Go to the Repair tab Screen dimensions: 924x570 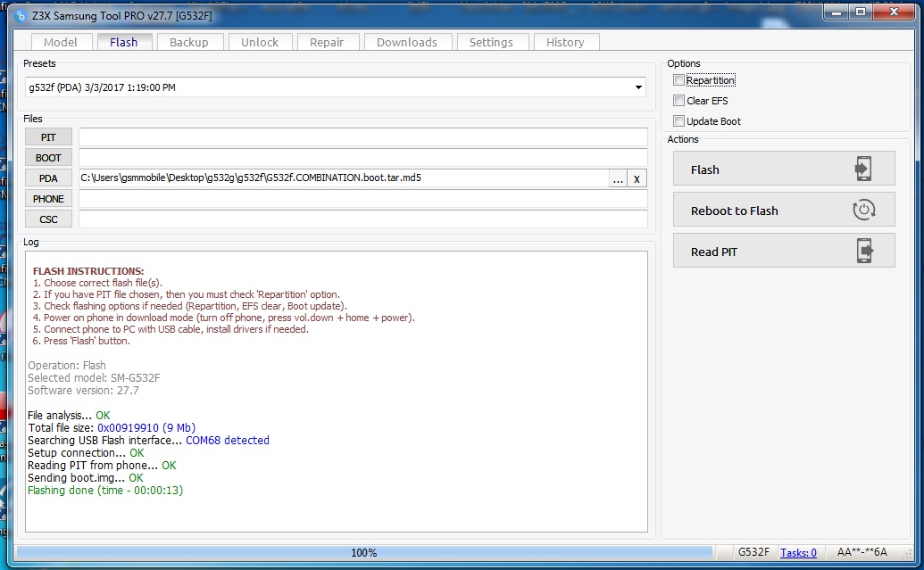tap(327, 43)
